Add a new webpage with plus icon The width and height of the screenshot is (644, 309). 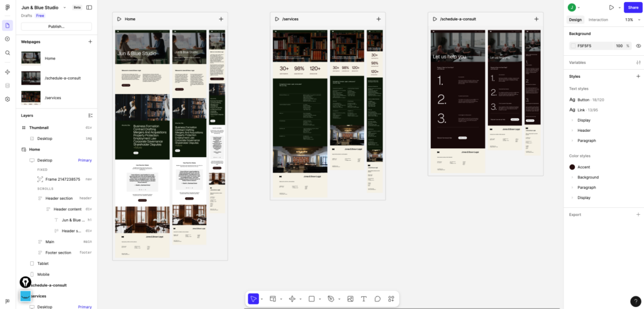(x=90, y=41)
